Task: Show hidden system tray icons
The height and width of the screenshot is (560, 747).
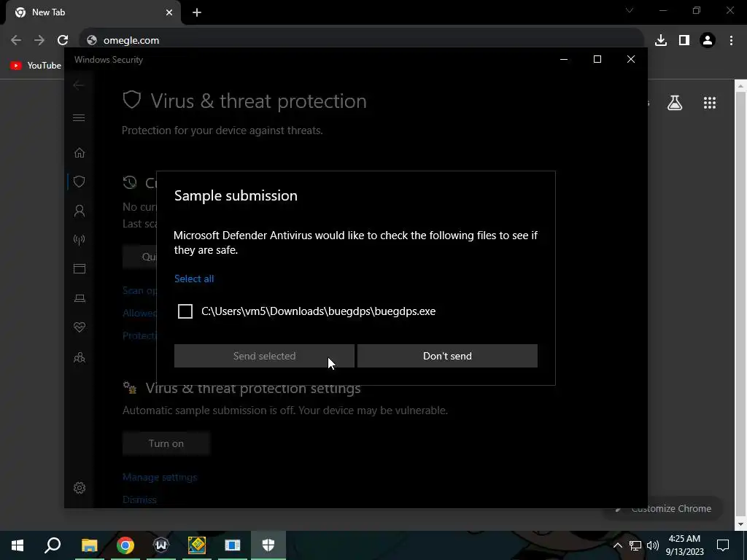Action: click(x=617, y=545)
